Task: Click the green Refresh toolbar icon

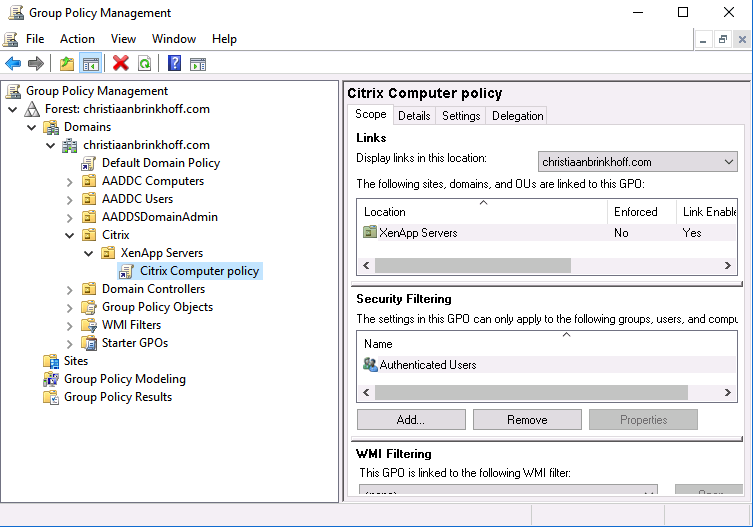Action: [145, 63]
